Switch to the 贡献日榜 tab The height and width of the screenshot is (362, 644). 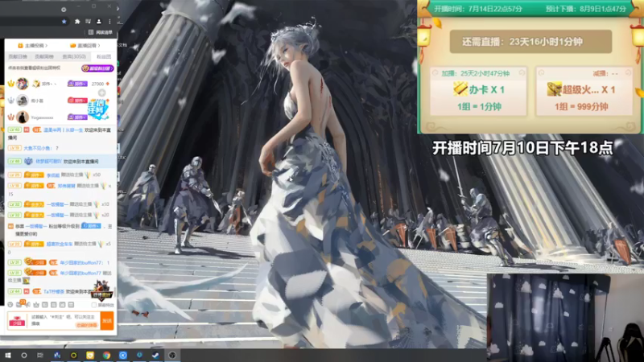click(18, 56)
